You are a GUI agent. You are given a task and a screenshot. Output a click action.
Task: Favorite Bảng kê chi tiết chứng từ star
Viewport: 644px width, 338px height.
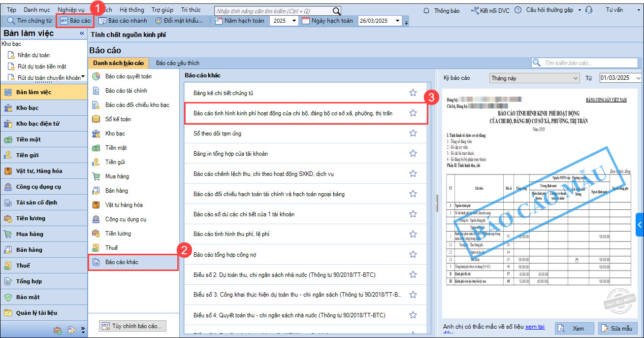(413, 93)
